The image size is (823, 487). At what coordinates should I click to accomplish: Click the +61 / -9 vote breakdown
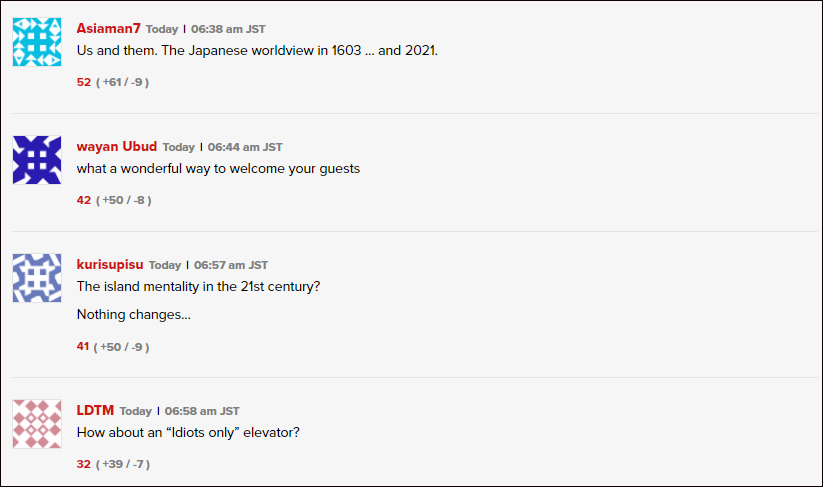[123, 82]
